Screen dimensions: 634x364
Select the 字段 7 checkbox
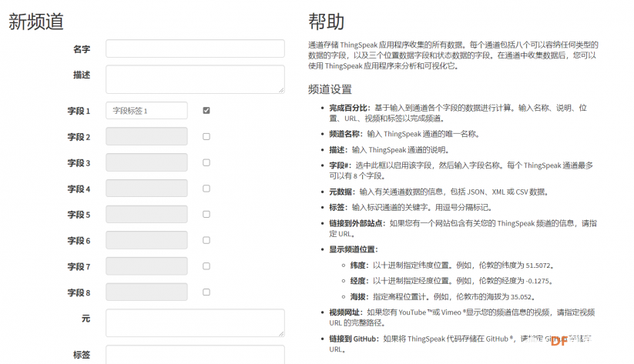click(206, 266)
